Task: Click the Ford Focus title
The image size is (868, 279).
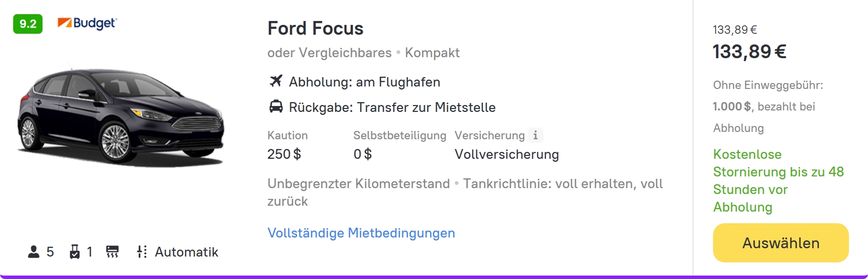Action: point(315,28)
